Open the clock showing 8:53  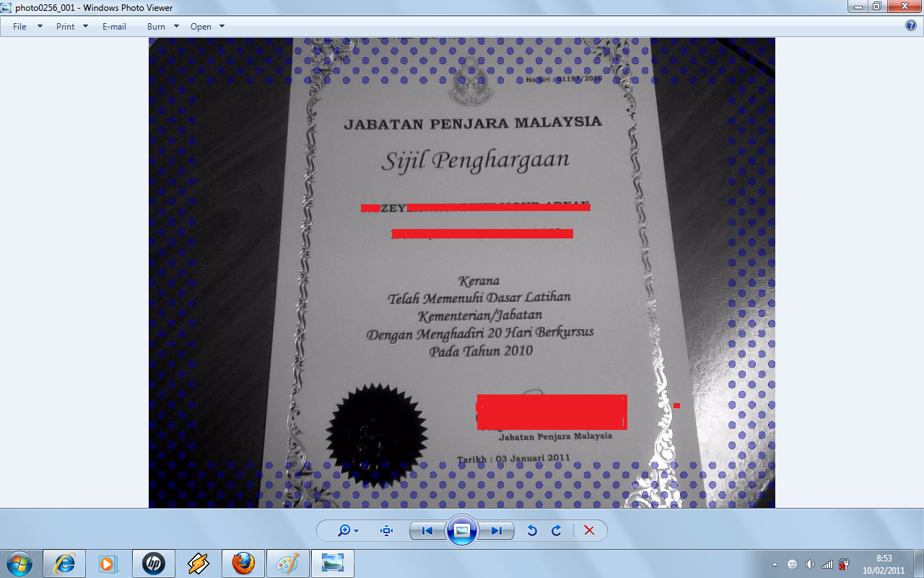click(884, 564)
